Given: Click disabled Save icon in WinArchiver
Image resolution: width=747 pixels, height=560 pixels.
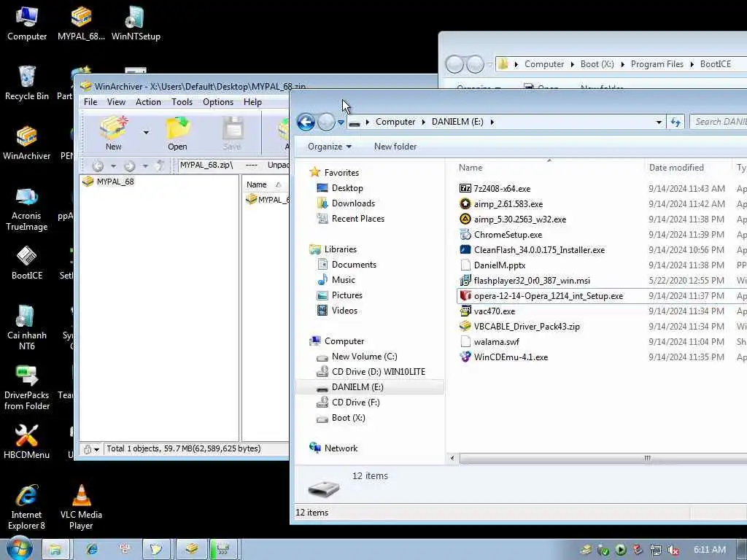Looking at the screenshot, I should [x=232, y=133].
